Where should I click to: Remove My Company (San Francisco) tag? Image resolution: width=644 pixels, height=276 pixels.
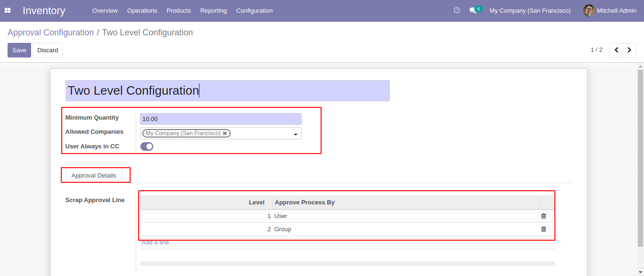(225, 133)
